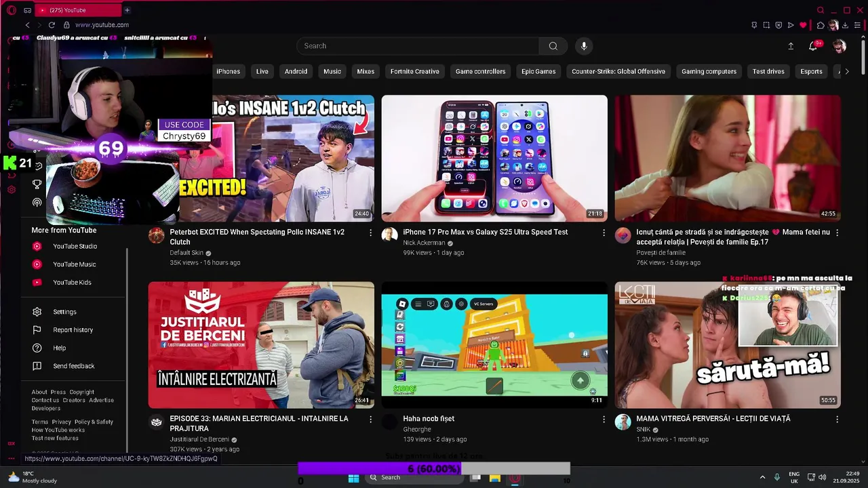868x488 pixels.
Task: View site security lock information
Action: click(x=66, y=25)
